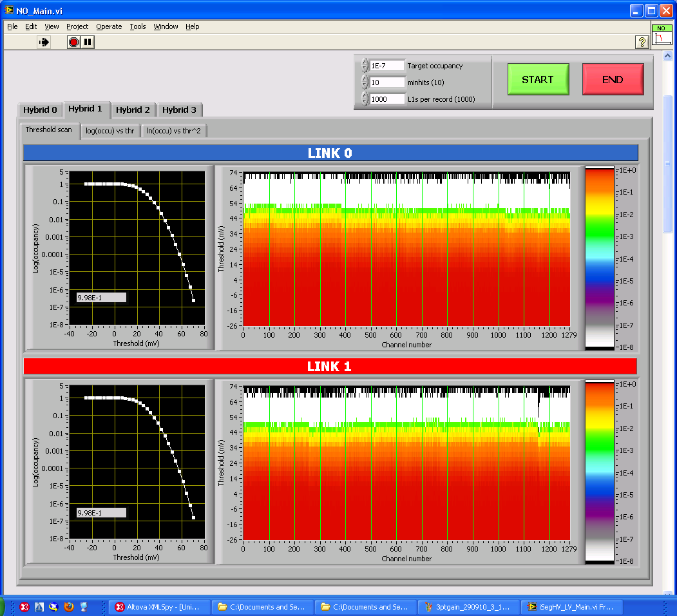This screenshot has width=677, height=616.
Task: Open the Context Help question mark icon
Action: tap(642, 42)
